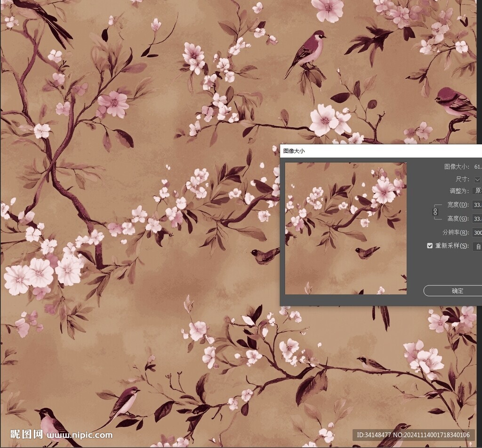Click into the 高度 value field
Image resolution: width=482 pixels, height=448 pixels.
coord(477,219)
